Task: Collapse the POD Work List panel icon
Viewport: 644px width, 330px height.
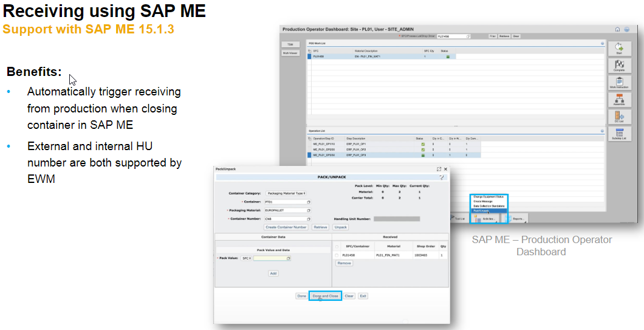Action: point(603,43)
